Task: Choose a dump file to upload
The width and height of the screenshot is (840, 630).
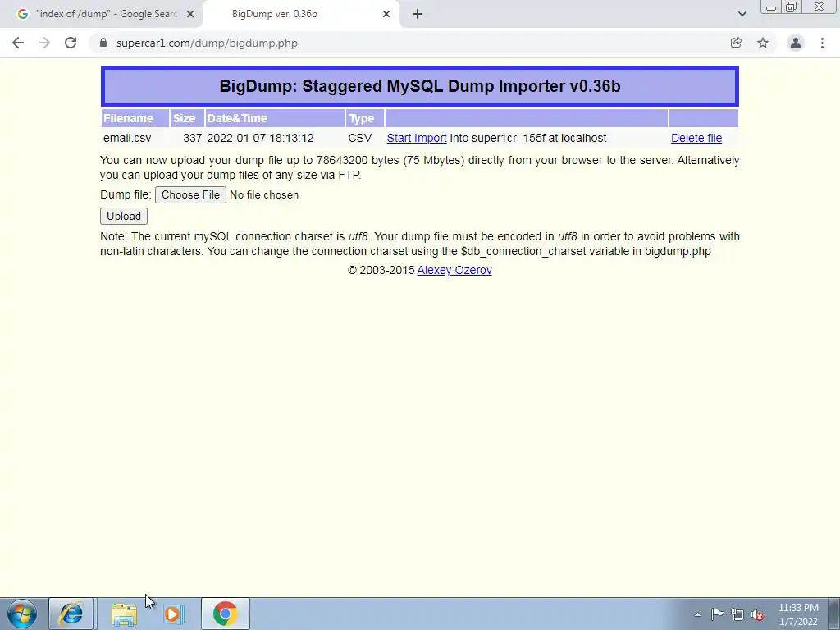Action: pos(190,194)
